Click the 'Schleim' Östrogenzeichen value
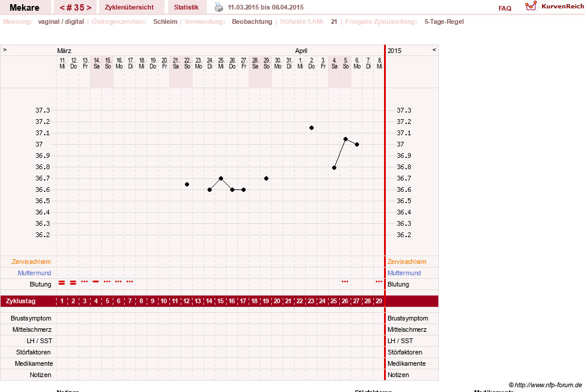This screenshot has width=585, height=392. pyautogui.click(x=165, y=21)
